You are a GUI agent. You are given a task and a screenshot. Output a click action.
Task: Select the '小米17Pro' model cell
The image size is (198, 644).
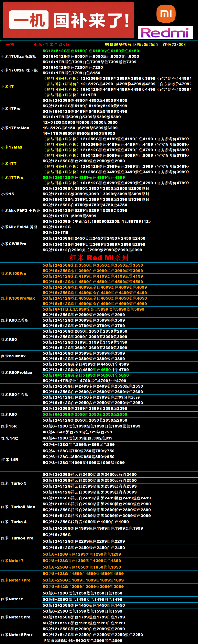(x=21, y=109)
